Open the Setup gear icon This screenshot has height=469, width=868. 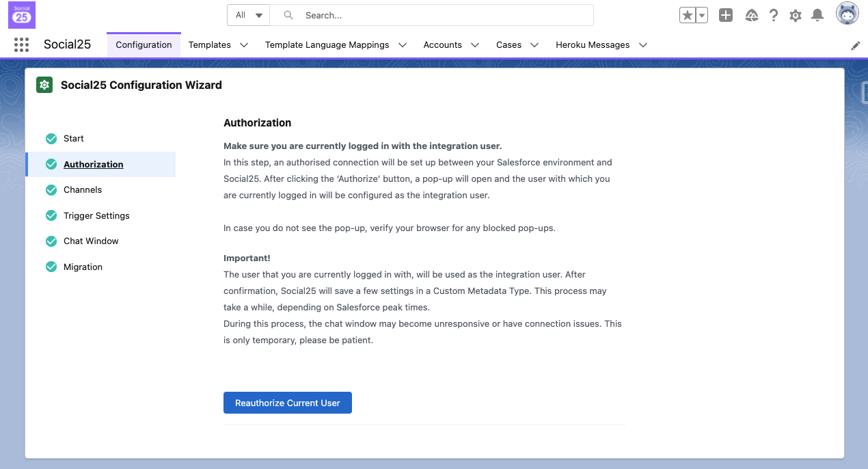coord(795,15)
